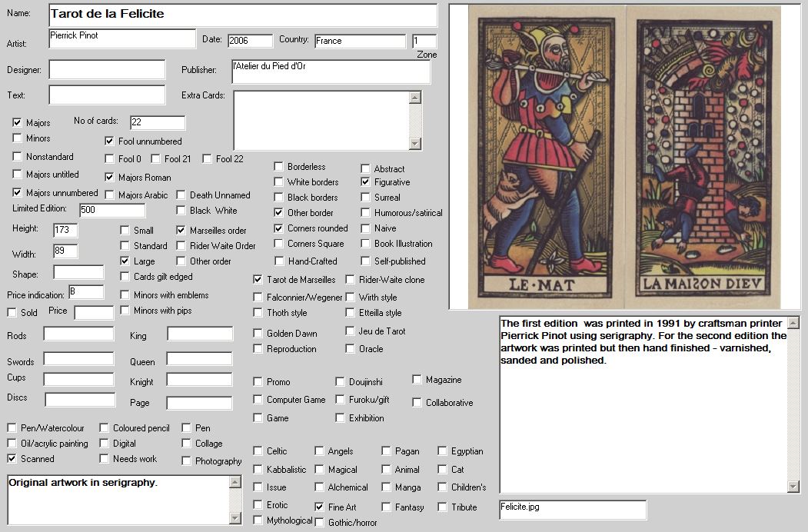808x532 pixels.
Task: Toggle the Tarot de Marseilles checkbox
Action: coord(258,280)
